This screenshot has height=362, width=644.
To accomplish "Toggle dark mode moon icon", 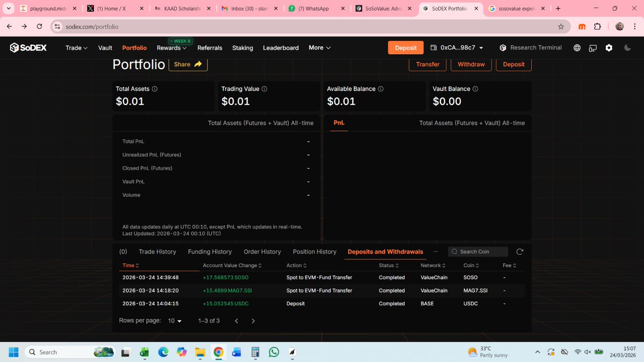I will (628, 48).
